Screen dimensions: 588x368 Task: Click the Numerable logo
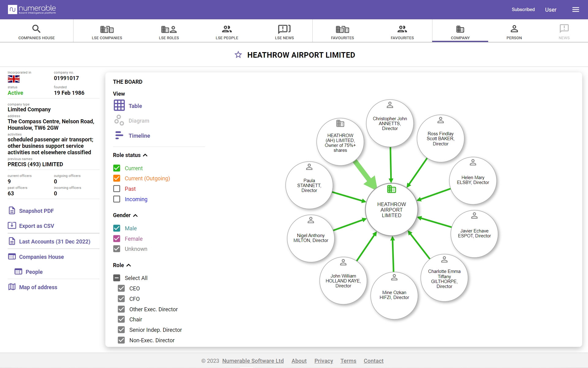point(32,10)
